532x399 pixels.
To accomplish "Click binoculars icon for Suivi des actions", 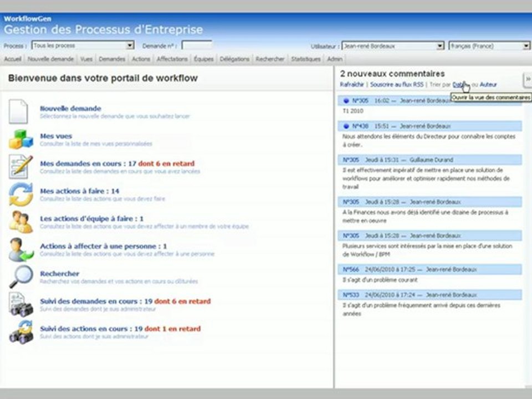I will [x=21, y=332].
